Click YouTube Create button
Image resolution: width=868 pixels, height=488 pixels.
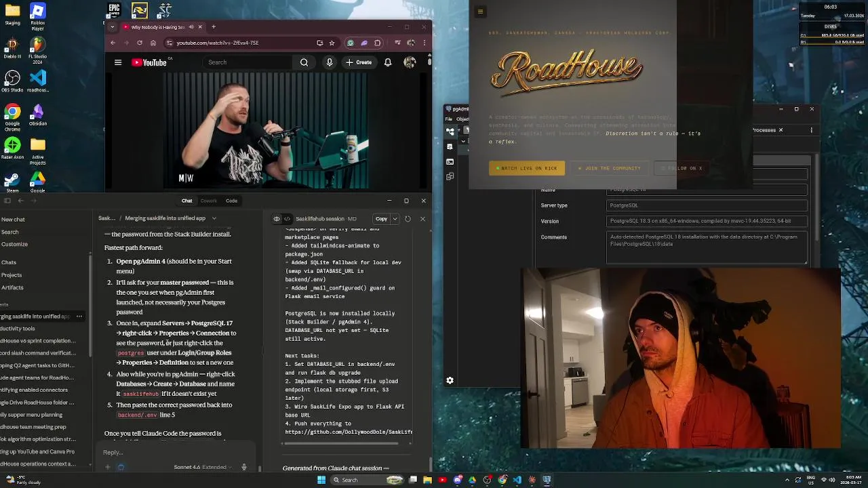pyautogui.click(x=359, y=62)
